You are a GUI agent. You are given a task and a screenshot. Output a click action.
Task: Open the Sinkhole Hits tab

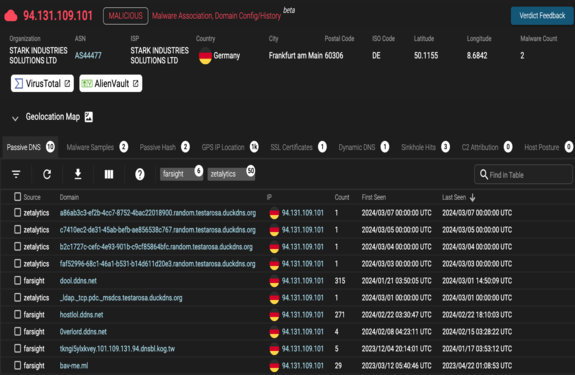click(425, 147)
